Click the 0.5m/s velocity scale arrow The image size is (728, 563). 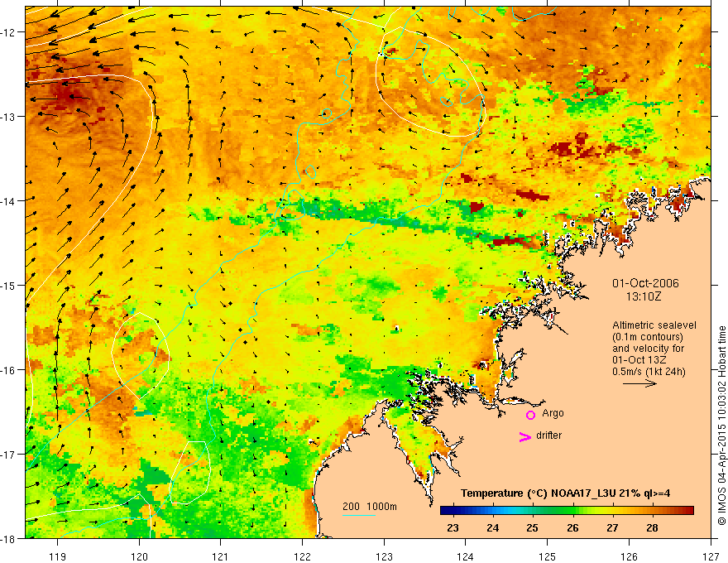coord(639,383)
